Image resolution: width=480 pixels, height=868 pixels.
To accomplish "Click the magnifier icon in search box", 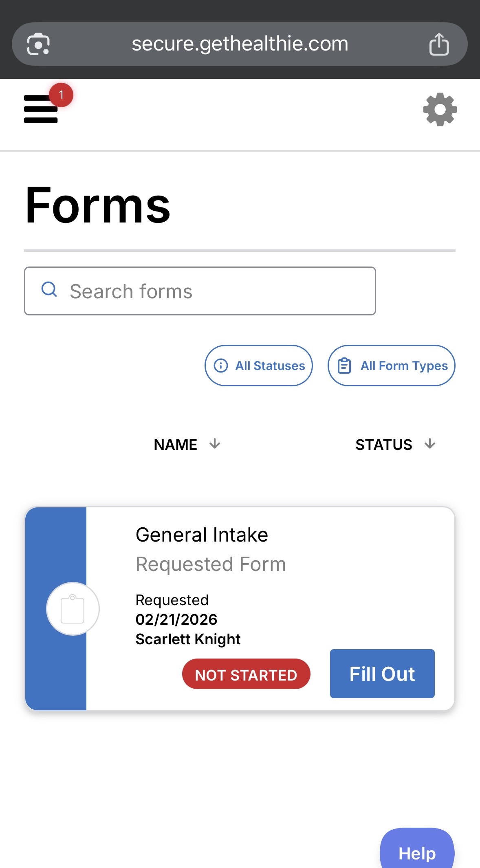I will tap(49, 290).
